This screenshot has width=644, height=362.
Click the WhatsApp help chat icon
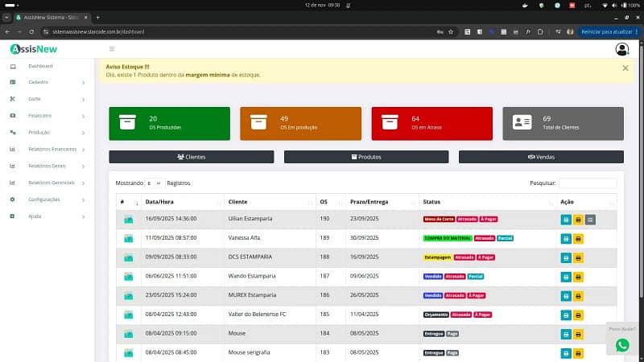coord(622,344)
